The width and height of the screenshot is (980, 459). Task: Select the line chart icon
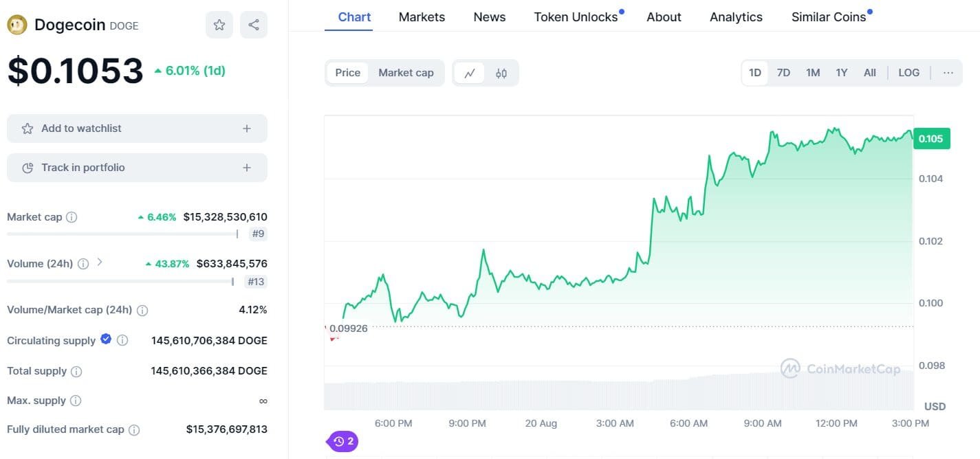click(x=470, y=72)
